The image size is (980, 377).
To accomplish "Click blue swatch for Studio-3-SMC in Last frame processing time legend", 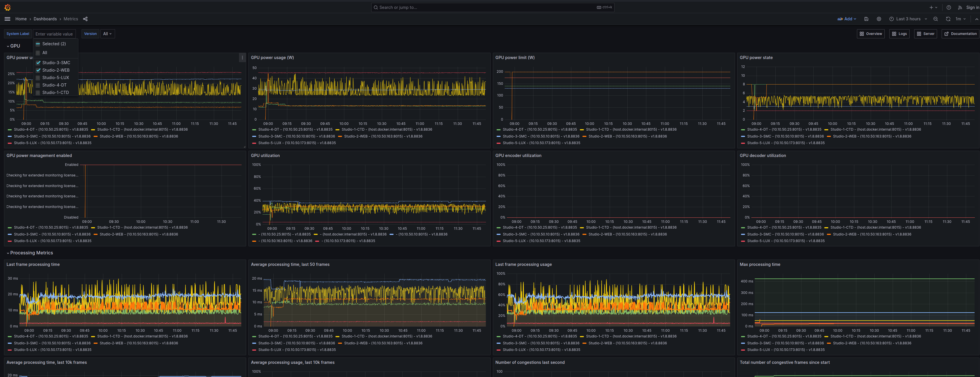I will pos(10,343).
